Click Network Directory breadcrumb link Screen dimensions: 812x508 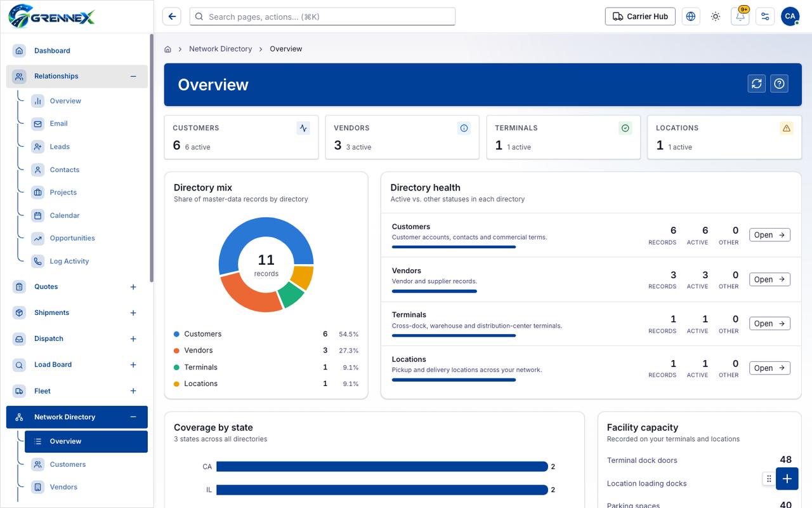220,49
